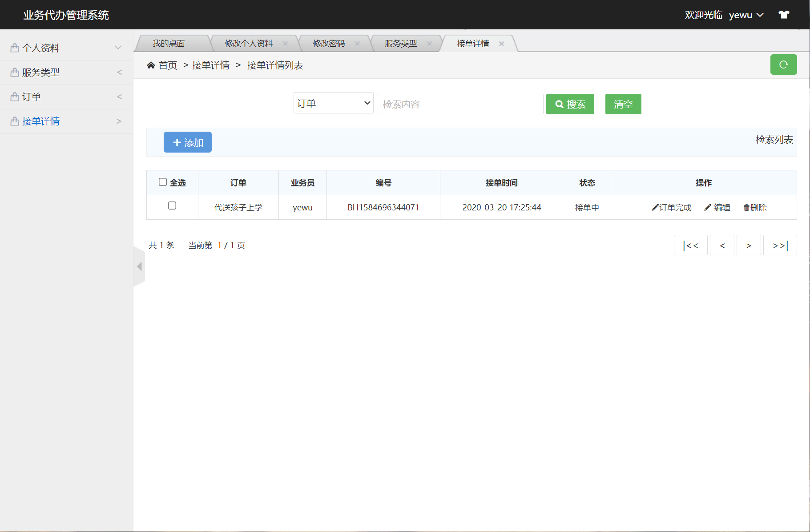Click the 添加 button
This screenshot has width=810, height=532.
coord(187,142)
